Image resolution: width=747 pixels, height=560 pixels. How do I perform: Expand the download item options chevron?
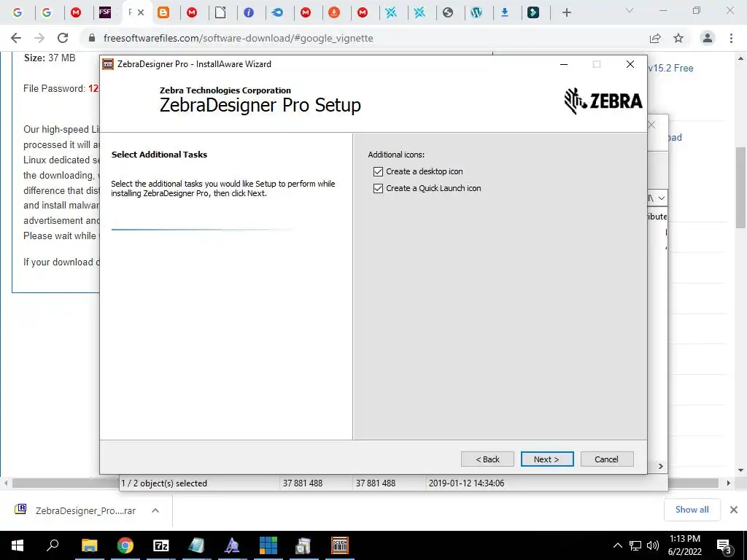155,510
